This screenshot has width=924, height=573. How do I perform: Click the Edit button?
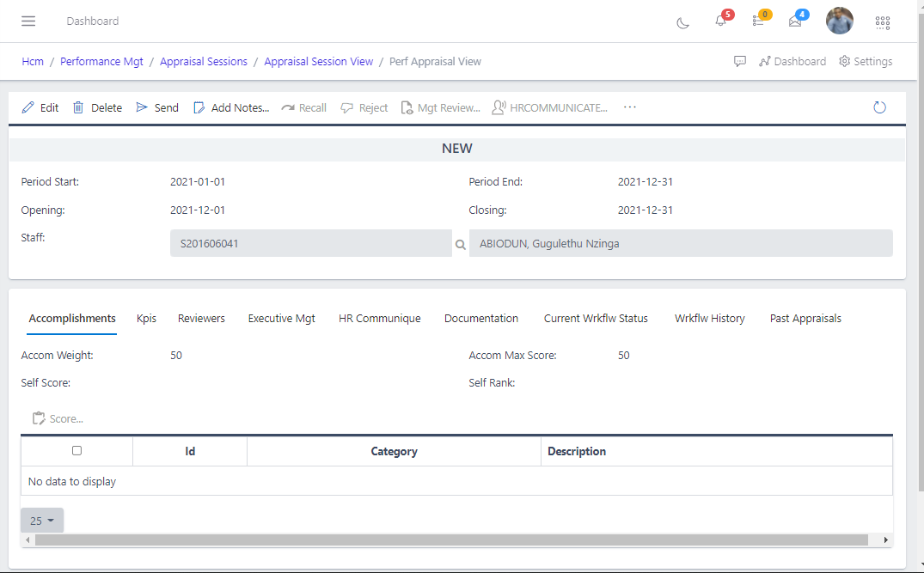[x=40, y=107]
